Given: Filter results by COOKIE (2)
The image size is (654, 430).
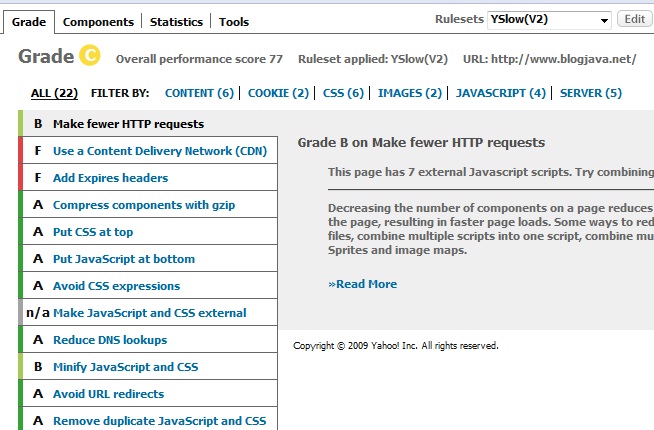Looking at the screenshot, I should (x=278, y=93).
